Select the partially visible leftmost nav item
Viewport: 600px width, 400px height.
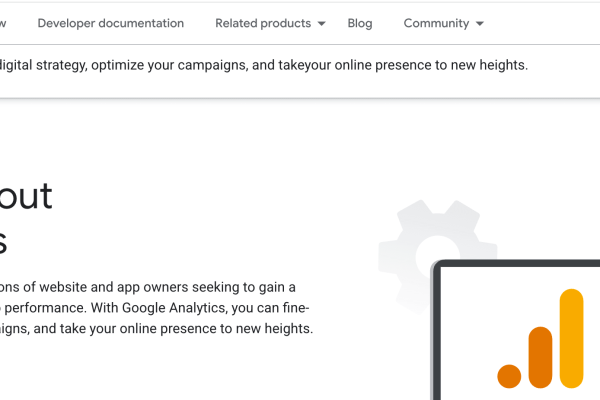(x=3, y=23)
